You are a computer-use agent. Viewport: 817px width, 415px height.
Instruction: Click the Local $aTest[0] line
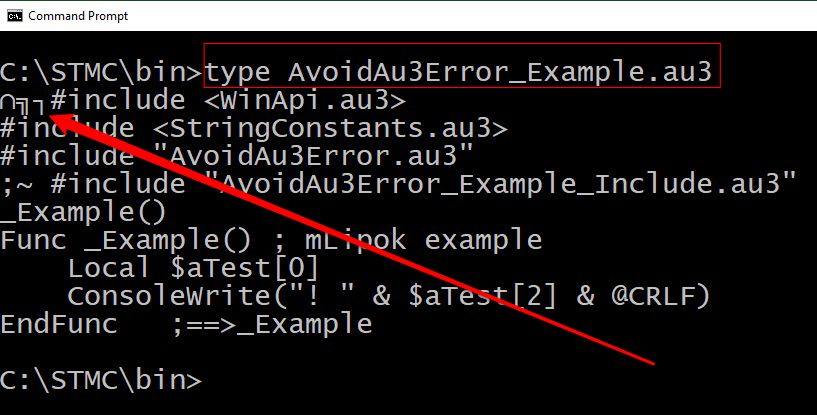click(193, 268)
